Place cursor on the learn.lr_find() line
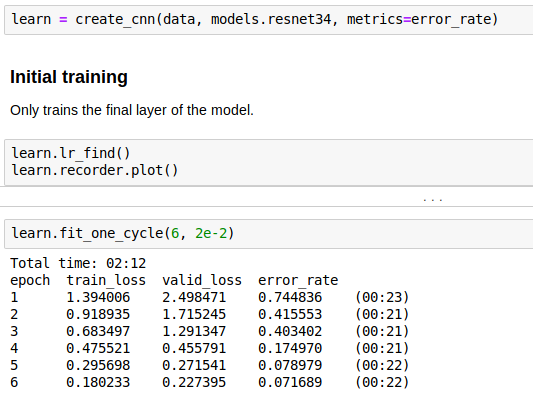533x394 pixels. tap(71, 153)
